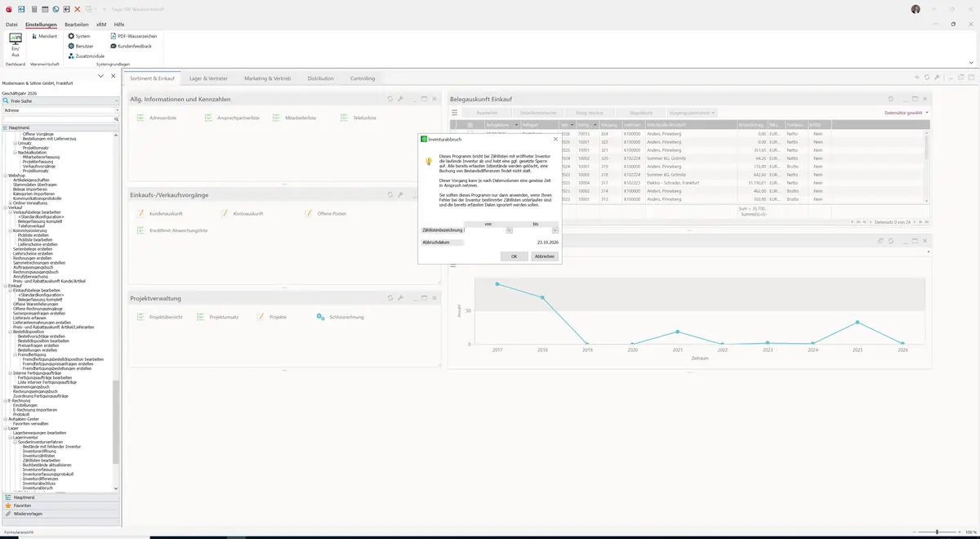Open the Mandant settings

(44, 37)
